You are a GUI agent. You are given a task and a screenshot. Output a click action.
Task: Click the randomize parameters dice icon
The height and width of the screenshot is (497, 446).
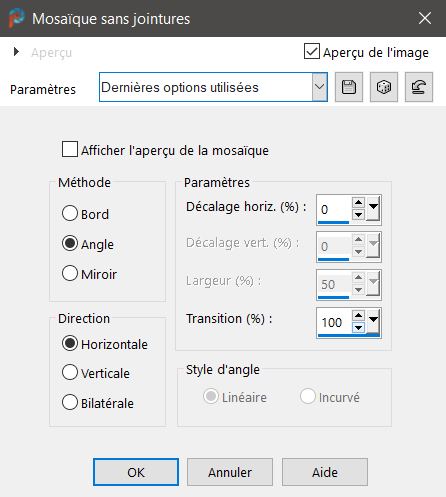pos(384,87)
